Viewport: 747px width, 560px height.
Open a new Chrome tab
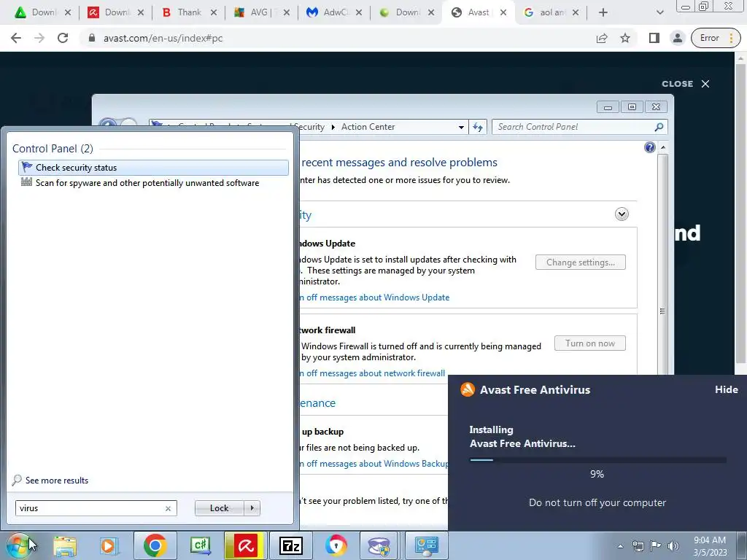point(603,12)
